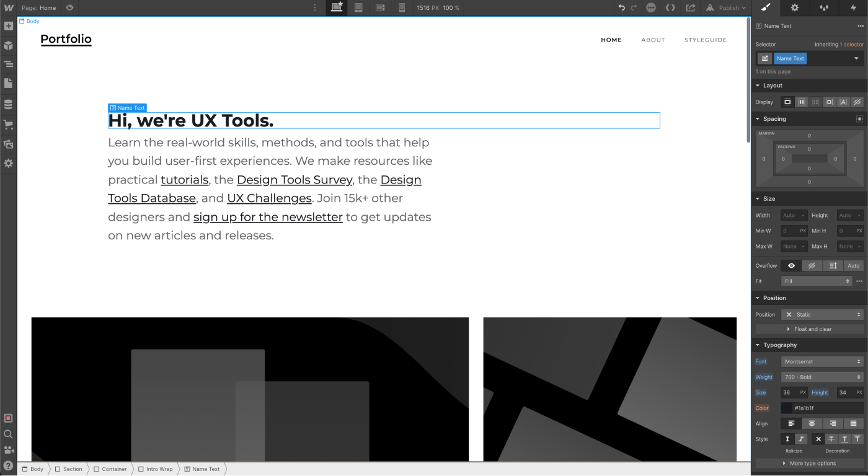
Task: Open the Assets panel
Action: pos(8,144)
